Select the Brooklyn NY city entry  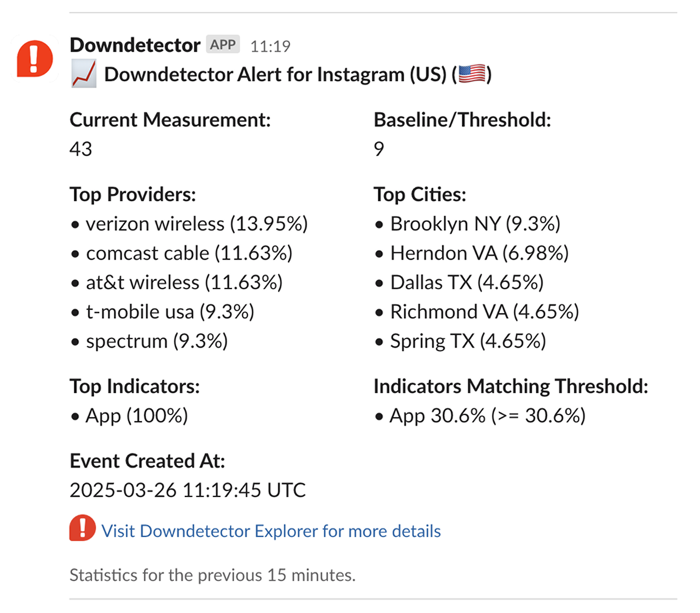475,224
